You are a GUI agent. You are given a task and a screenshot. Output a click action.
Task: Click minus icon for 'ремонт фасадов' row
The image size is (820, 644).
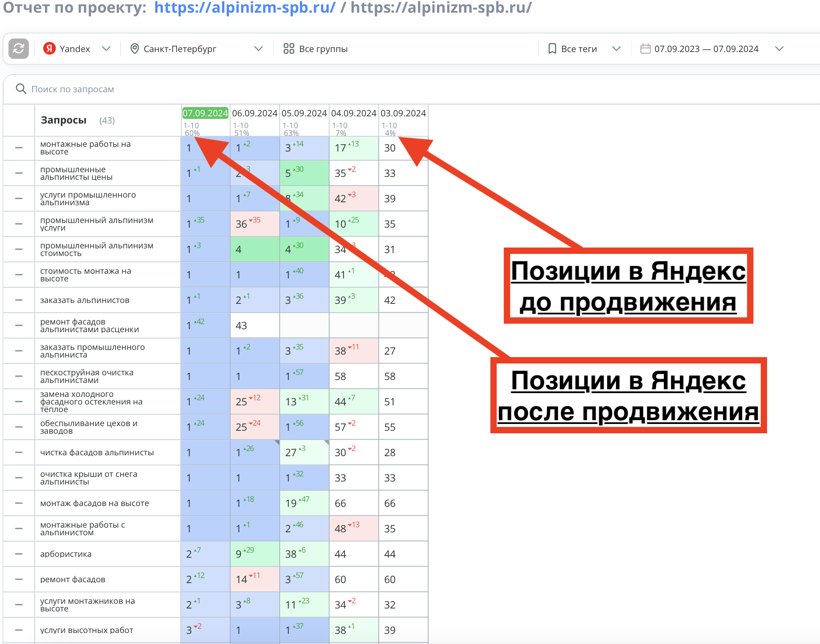pyautogui.click(x=19, y=579)
